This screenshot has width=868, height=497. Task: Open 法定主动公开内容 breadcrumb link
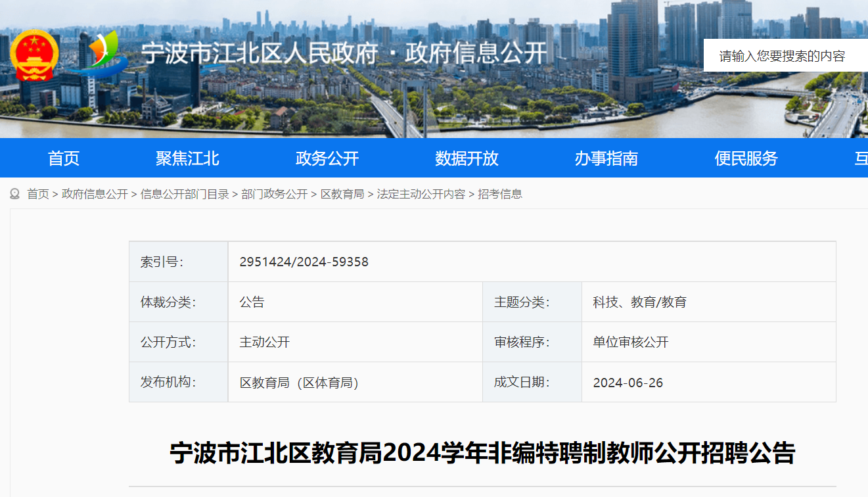pos(421,194)
